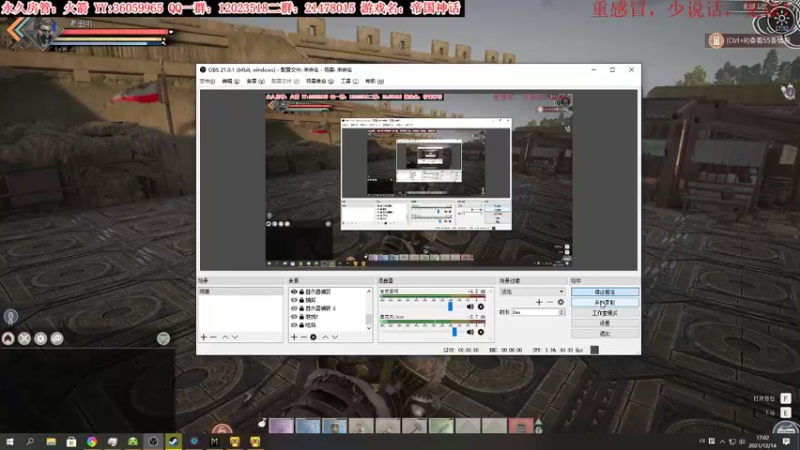Adjust the desktop audio volume slider

[450, 306]
